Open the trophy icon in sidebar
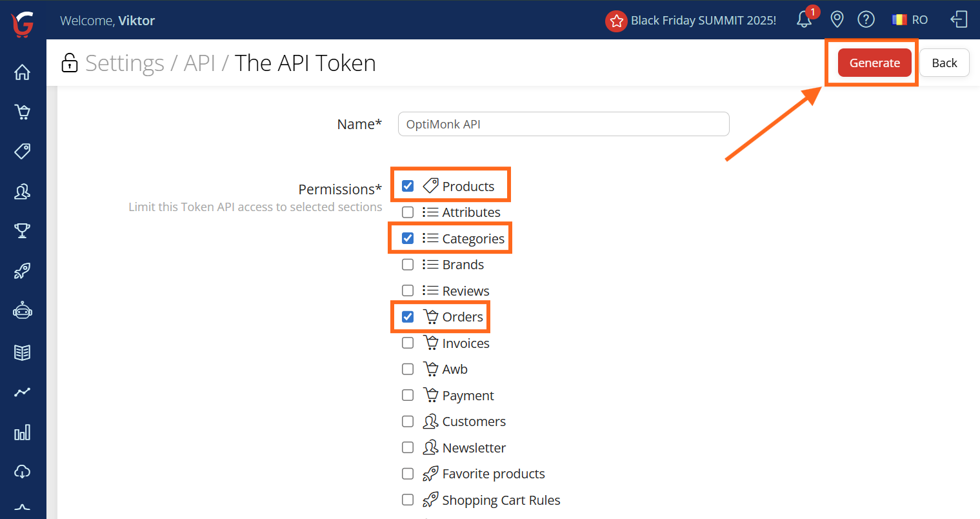This screenshot has width=980, height=519. point(23,230)
